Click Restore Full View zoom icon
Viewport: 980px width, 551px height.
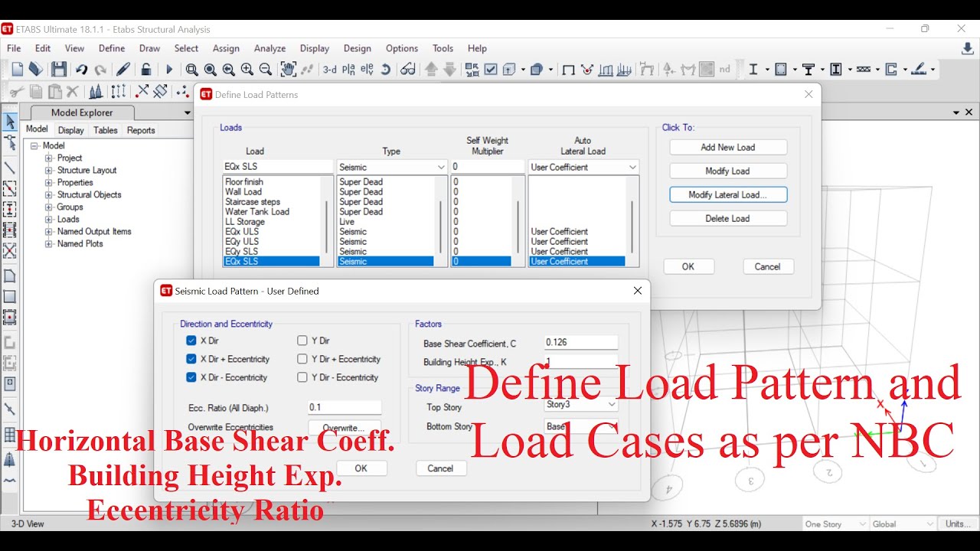coord(210,70)
